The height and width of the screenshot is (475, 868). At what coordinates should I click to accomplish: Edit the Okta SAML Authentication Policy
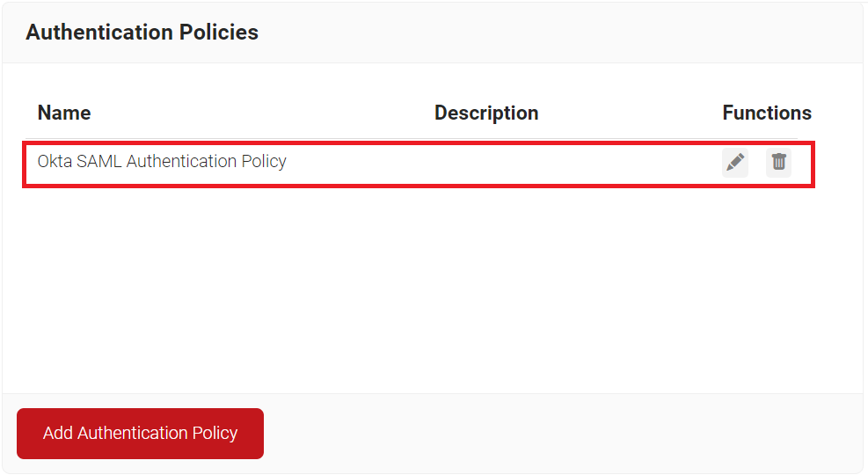tap(734, 162)
